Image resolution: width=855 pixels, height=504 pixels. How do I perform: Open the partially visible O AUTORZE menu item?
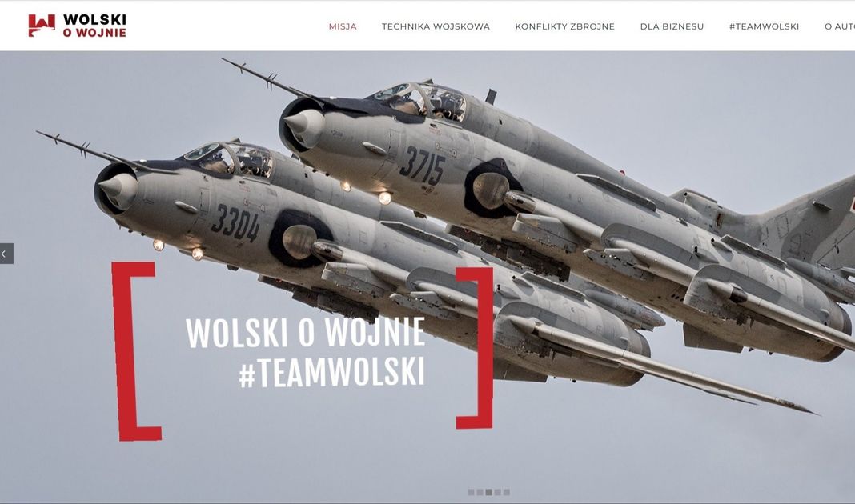[840, 26]
